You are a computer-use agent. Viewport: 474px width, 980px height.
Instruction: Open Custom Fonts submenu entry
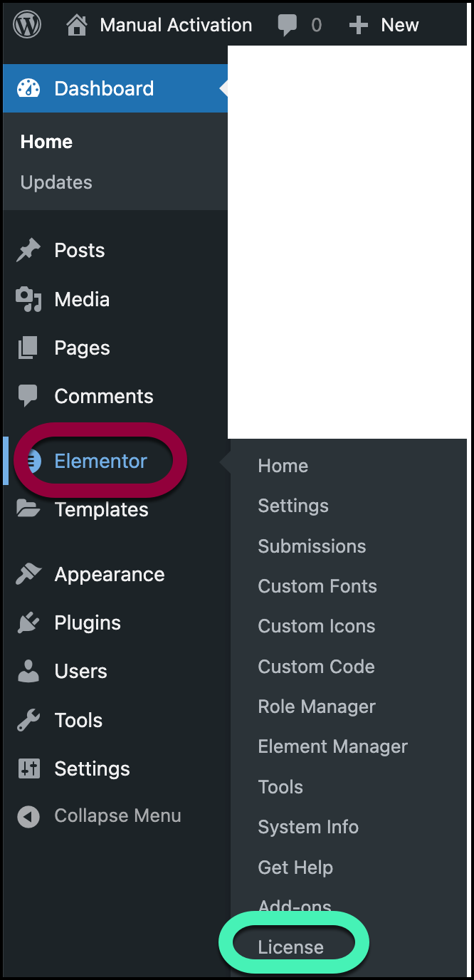(317, 586)
